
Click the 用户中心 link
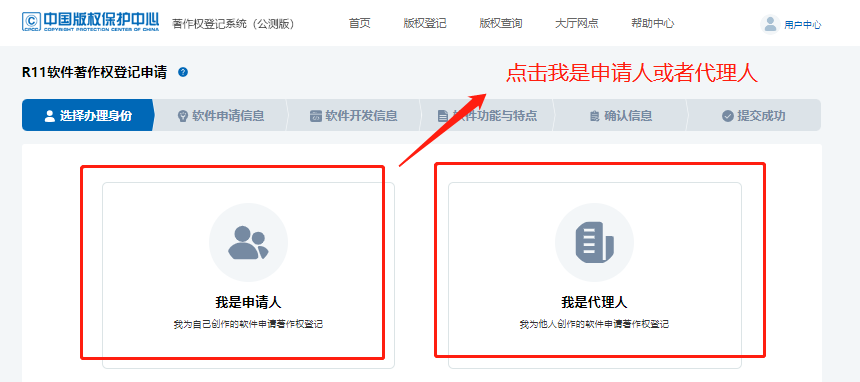802,25
